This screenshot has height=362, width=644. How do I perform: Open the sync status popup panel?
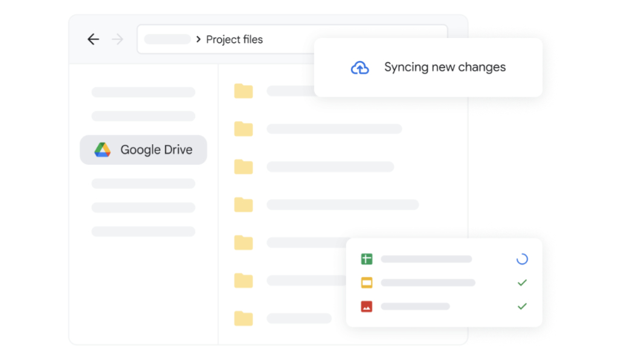444,282
